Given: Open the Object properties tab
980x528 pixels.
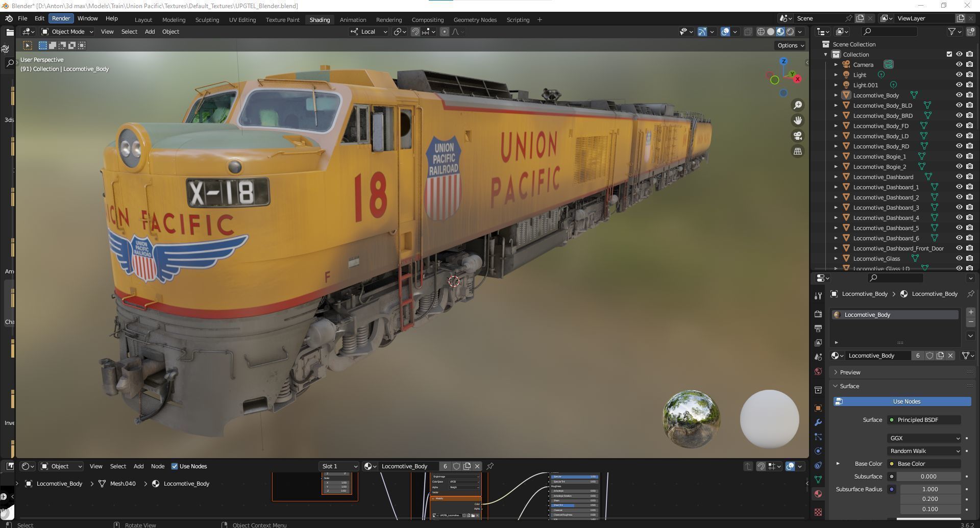Looking at the screenshot, I should pyautogui.click(x=818, y=408).
